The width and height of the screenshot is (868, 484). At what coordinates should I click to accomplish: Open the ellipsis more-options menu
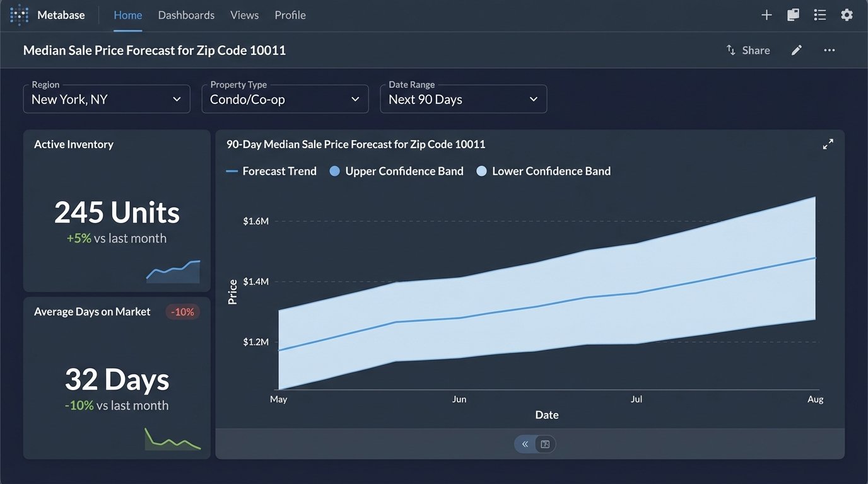tap(829, 50)
